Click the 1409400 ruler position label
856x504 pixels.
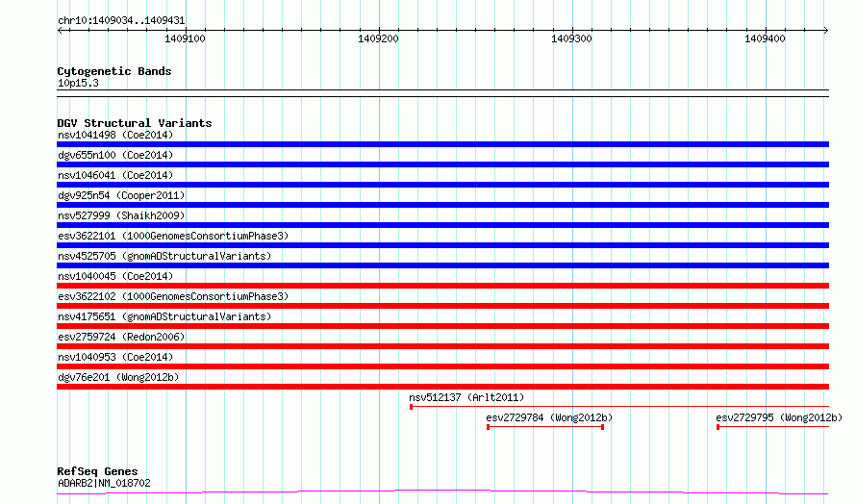point(765,38)
